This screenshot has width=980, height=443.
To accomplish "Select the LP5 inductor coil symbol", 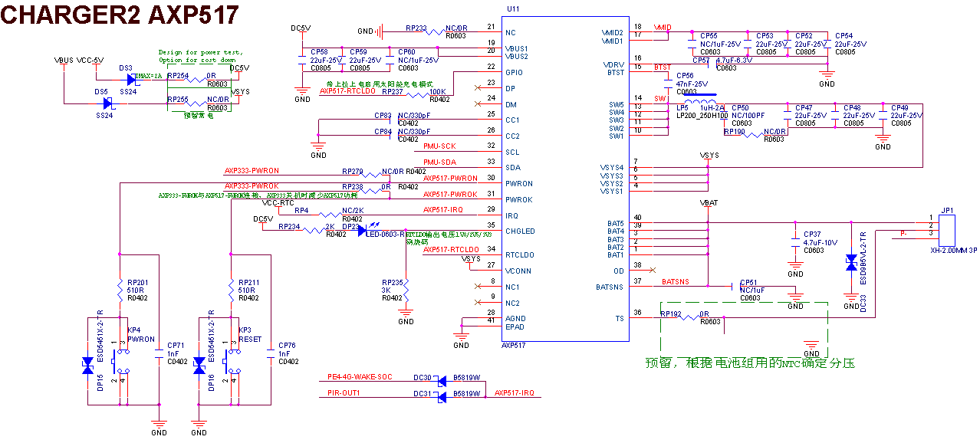I will click(700, 104).
